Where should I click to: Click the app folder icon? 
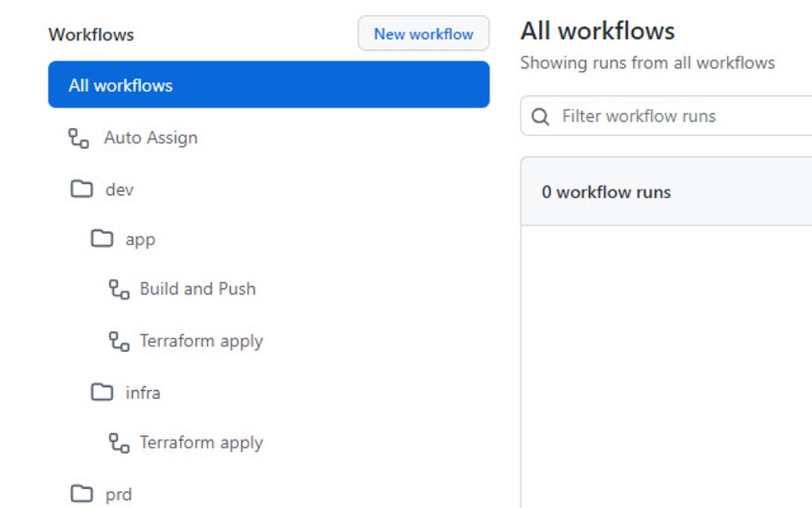[x=103, y=239]
